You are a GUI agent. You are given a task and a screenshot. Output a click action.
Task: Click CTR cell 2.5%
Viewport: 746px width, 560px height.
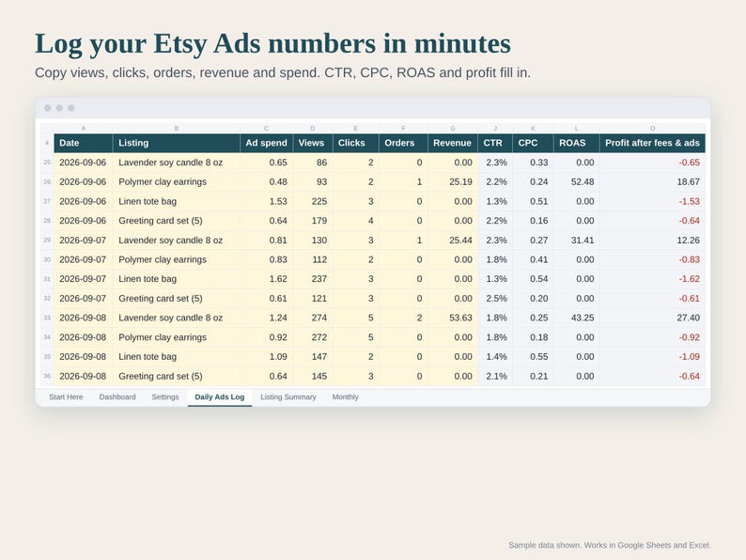click(495, 298)
